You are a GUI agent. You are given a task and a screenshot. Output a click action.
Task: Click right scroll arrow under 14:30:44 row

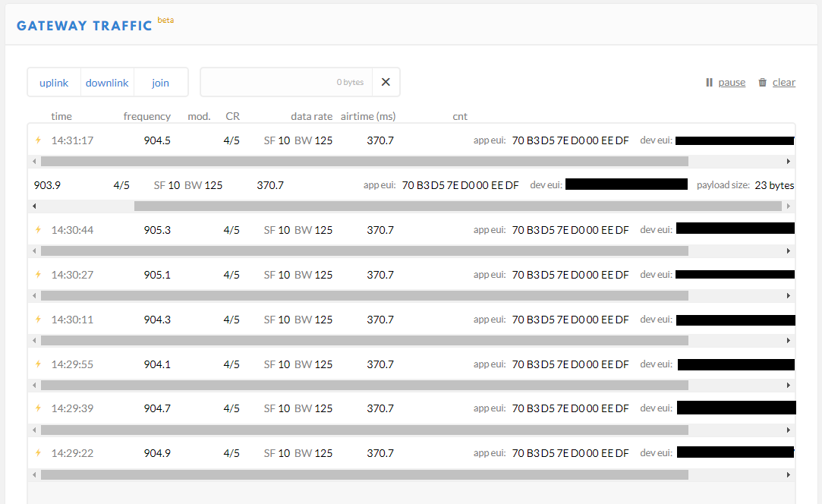click(x=789, y=251)
